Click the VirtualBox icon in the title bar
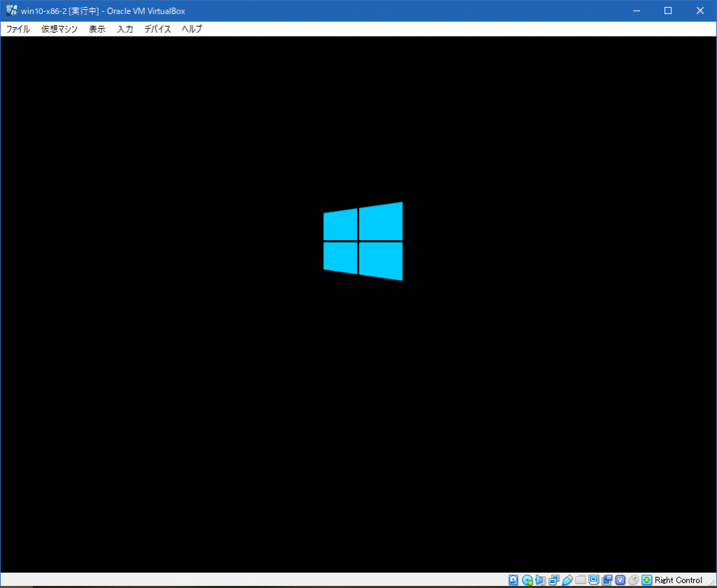This screenshot has width=717, height=588. 11,10
